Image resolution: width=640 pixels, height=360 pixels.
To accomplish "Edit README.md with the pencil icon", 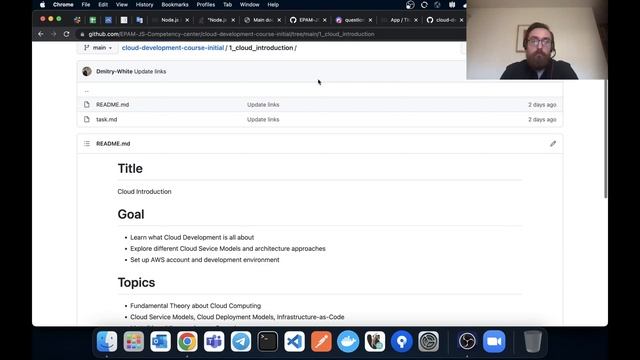I will (x=553, y=144).
